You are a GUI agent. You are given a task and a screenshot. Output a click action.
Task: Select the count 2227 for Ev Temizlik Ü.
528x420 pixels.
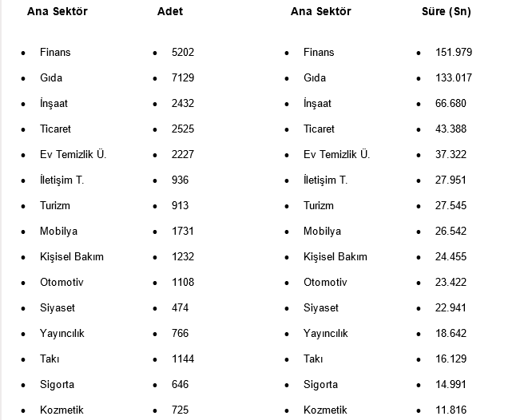[x=183, y=155]
